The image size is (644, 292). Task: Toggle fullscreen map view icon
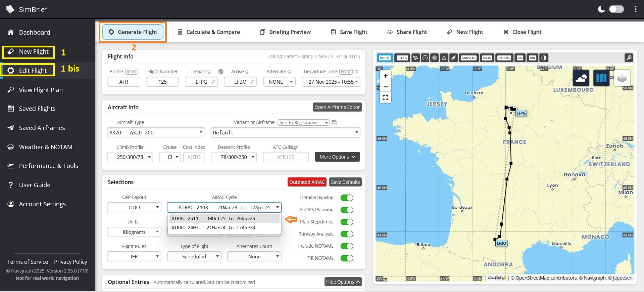point(386,97)
